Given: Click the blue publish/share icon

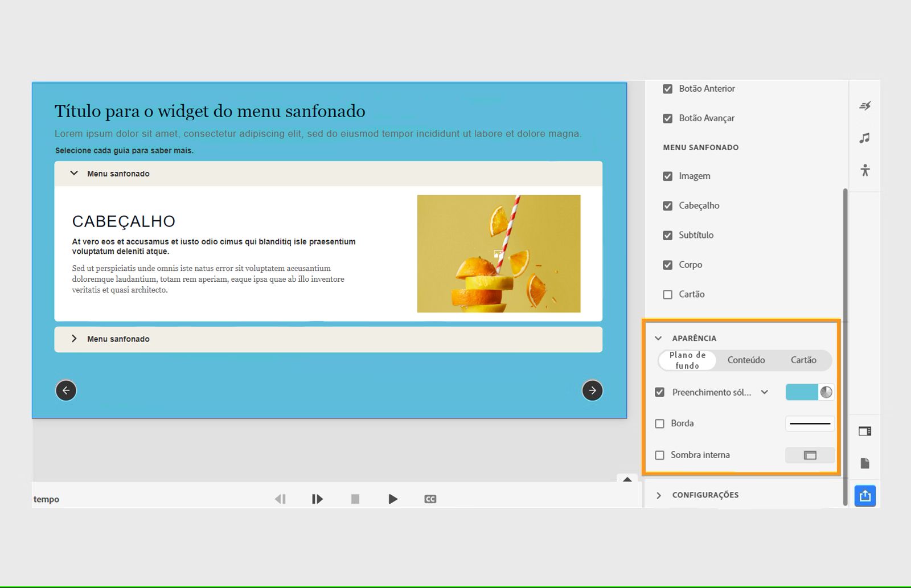Looking at the screenshot, I should [x=865, y=496].
